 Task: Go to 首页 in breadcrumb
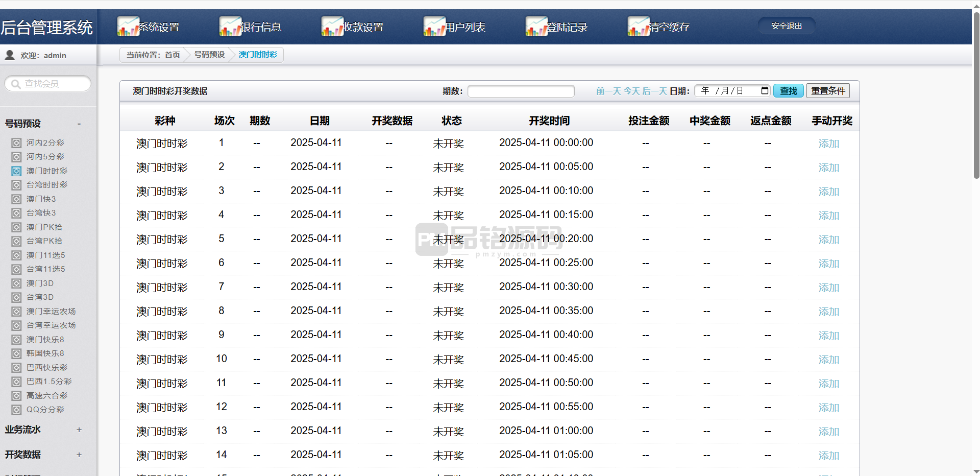coord(173,55)
